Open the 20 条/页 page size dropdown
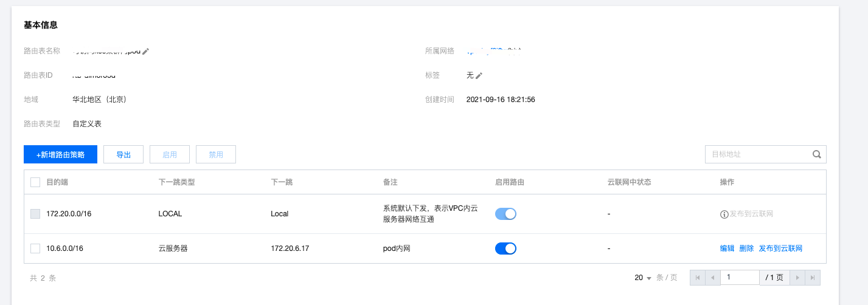Image resolution: width=868 pixels, height=305 pixels. coord(643,278)
